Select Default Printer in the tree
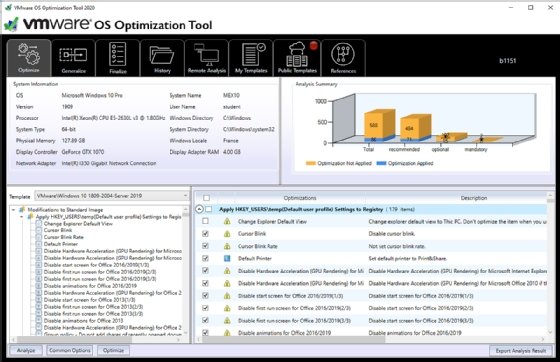Viewport: 560px width, 362px height. pyautogui.click(x=61, y=244)
